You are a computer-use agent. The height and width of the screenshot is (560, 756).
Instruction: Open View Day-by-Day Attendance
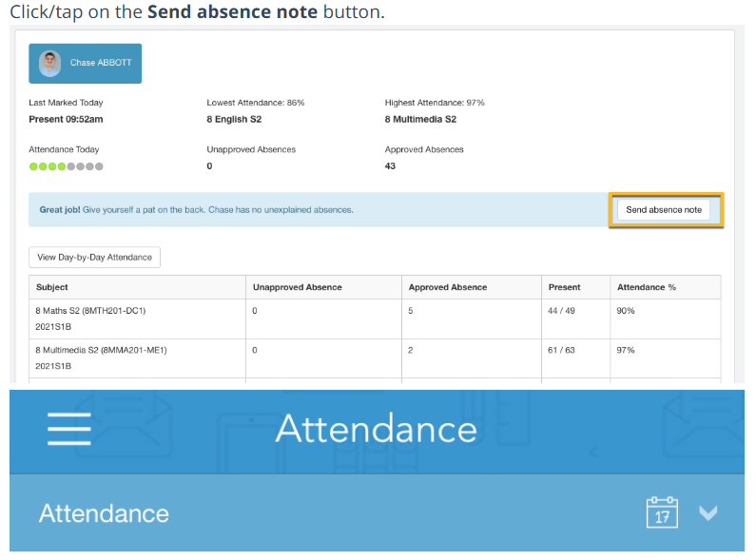tap(95, 257)
